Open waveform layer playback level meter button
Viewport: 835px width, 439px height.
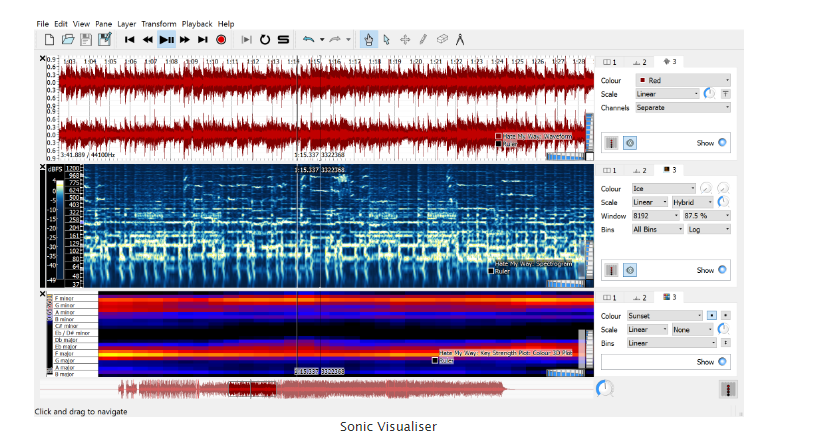point(611,143)
